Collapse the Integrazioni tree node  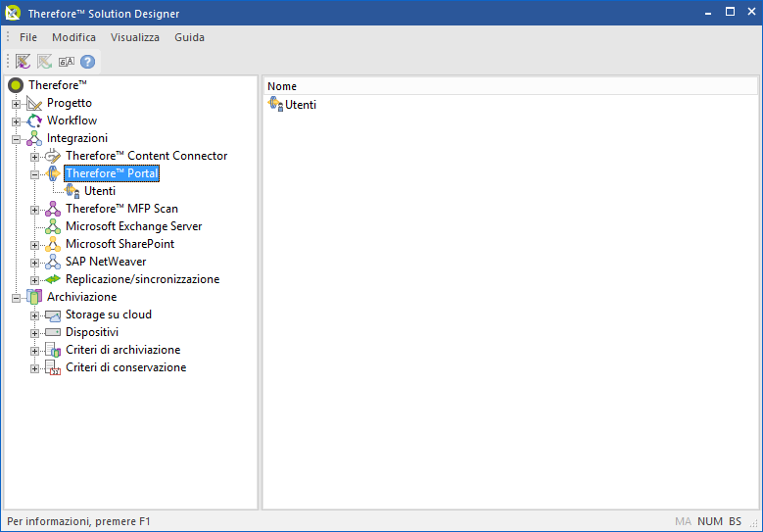point(16,139)
